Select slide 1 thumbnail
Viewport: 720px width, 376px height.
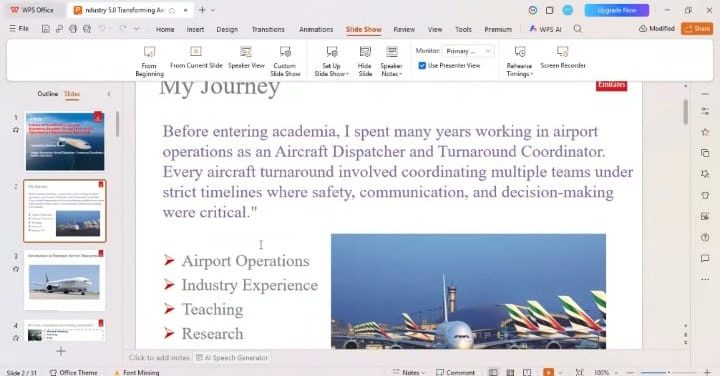(x=65, y=141)
